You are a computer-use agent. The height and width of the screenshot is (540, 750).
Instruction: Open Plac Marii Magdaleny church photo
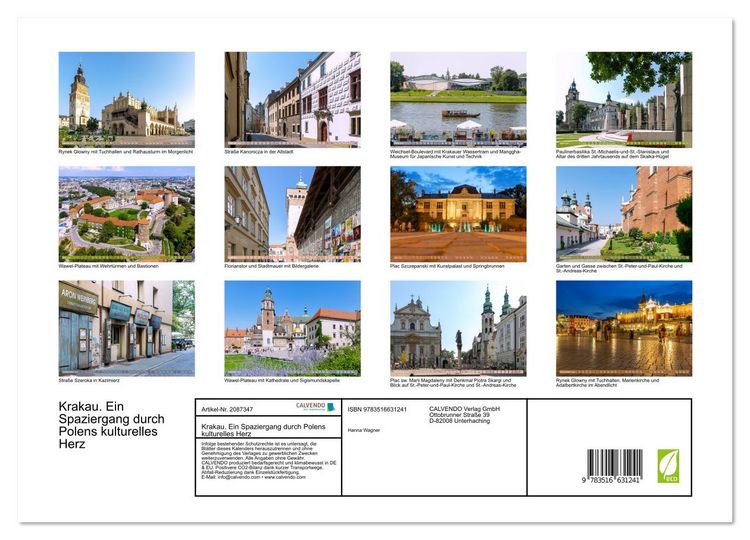coord(458,328)
